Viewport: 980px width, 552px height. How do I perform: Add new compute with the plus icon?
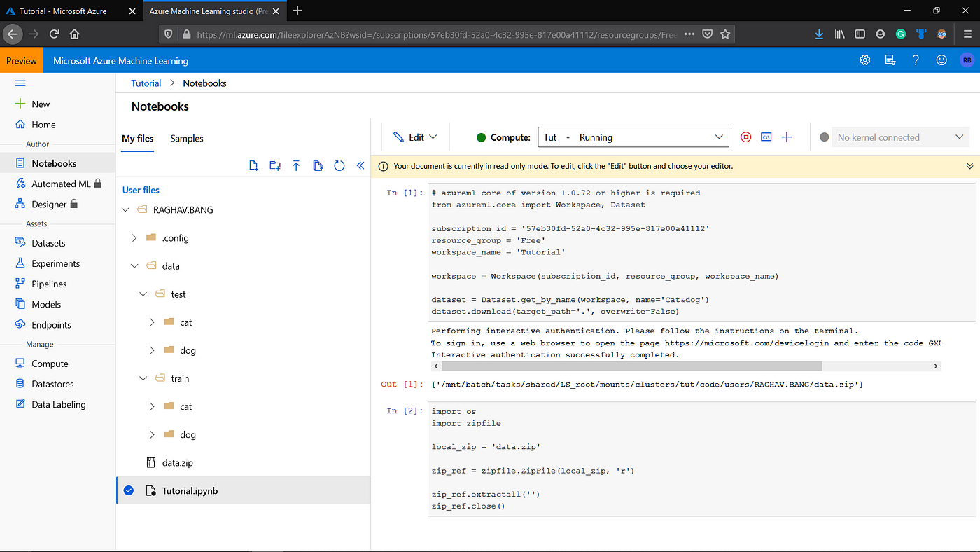click(787, 137)
